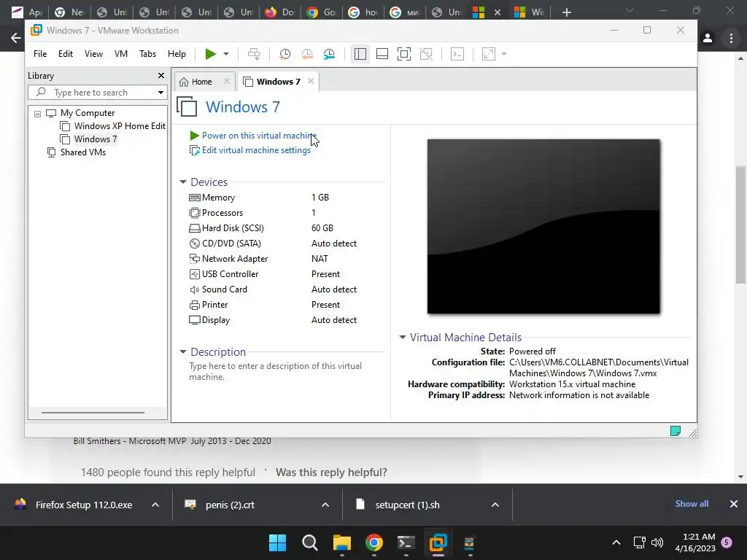Open the Library search dropdown arrow
Image resolution: width=747 pixels, height=560 pixels.
click(160, 93)
